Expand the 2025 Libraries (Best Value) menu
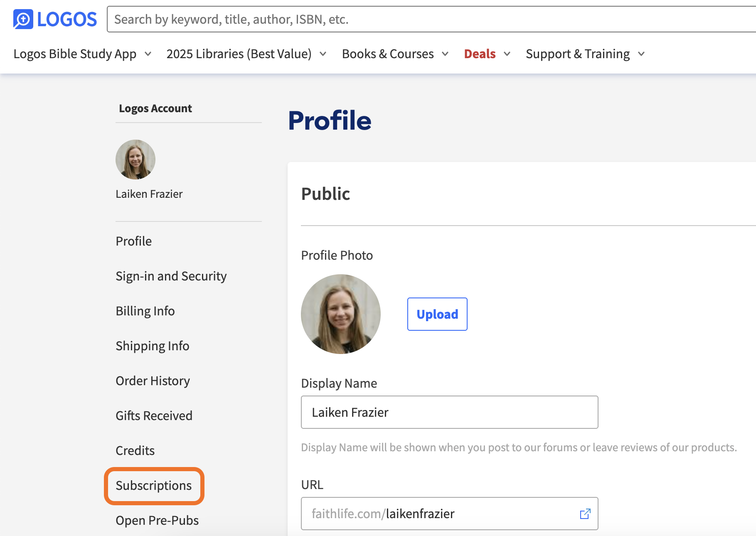 (x=246, y=54)
